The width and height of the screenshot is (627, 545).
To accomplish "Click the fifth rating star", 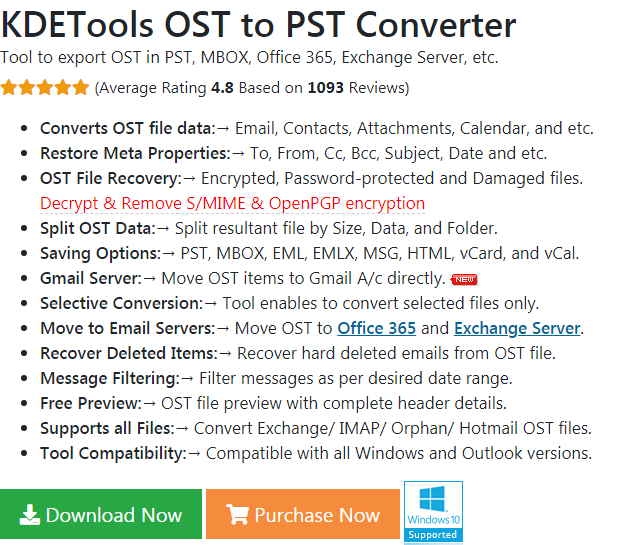I will click(x=80, y=87).
